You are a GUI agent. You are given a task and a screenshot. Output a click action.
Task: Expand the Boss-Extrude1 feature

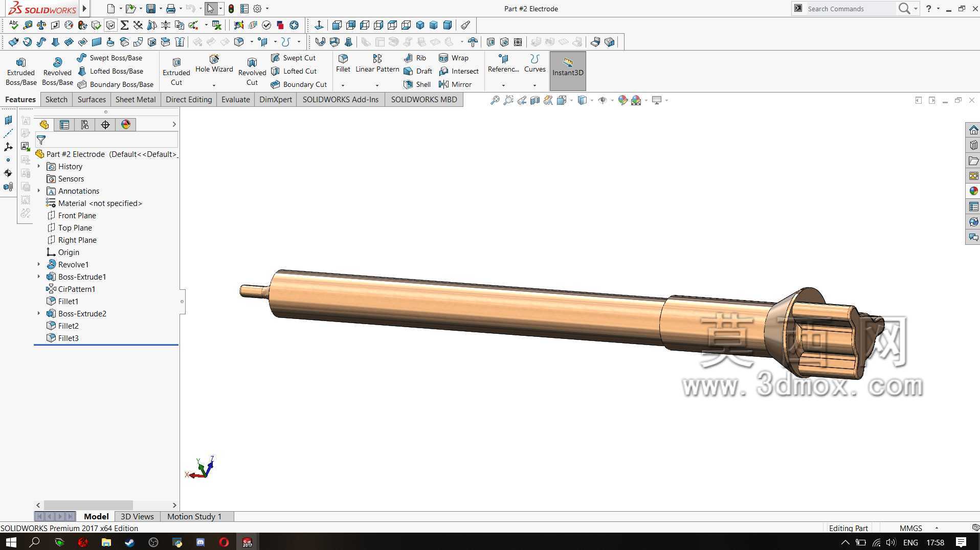(39, 277)
